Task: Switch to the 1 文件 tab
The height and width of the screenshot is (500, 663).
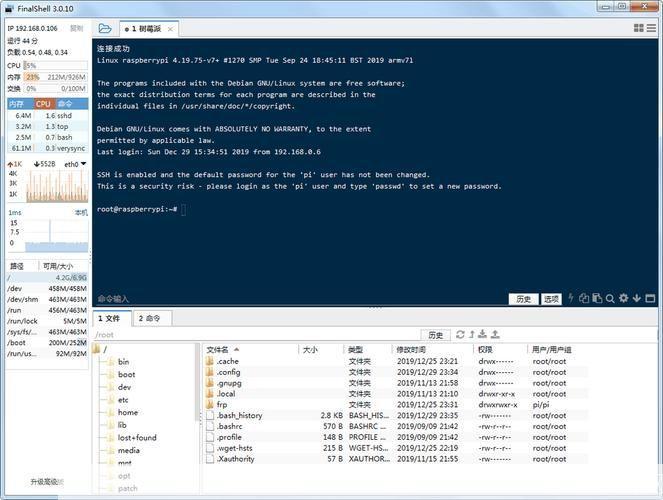Action: 110,318
